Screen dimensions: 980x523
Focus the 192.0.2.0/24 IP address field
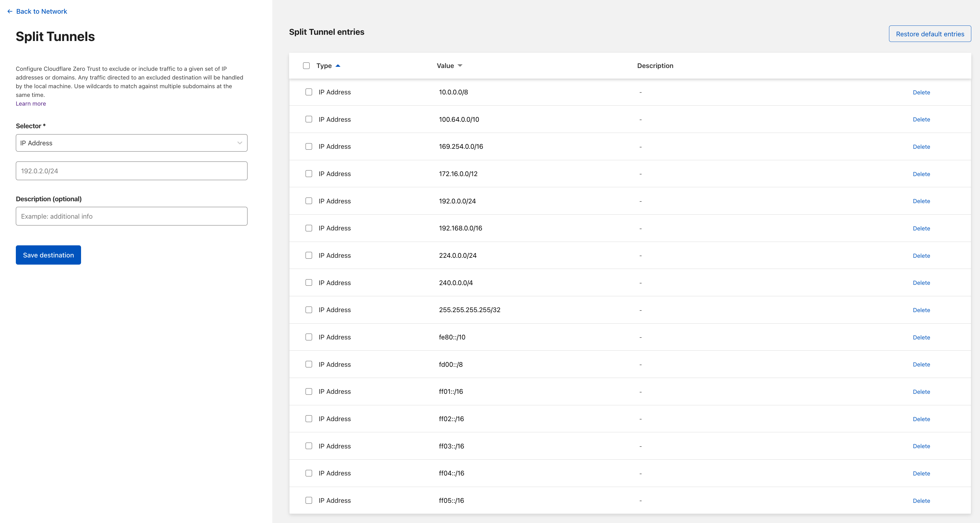click(x=131, y=171)
